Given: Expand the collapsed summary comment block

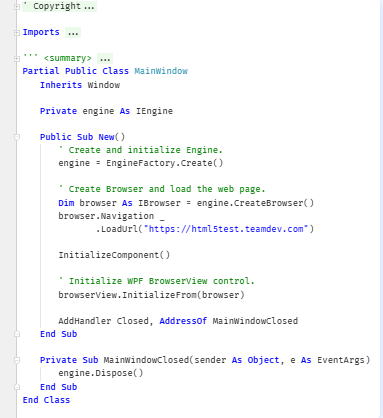Looking at the screenshot, I should point(17,59).
